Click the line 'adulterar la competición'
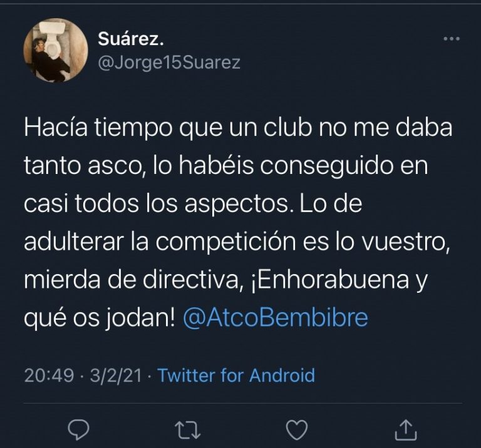This screenshot has height=448, width=481. tap(160, 242)
